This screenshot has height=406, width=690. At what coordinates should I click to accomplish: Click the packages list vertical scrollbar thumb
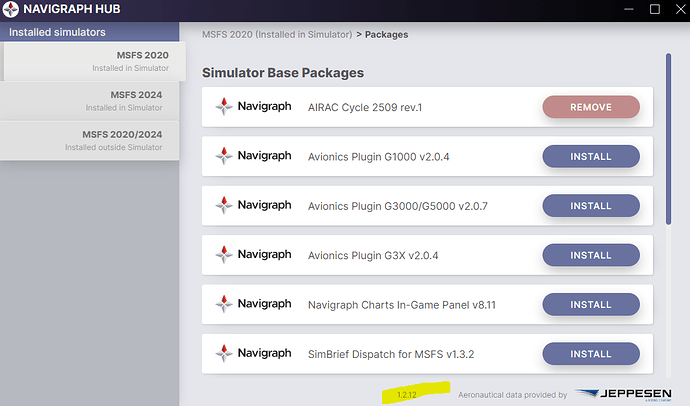pyautogui.click(x=668, y=139)
